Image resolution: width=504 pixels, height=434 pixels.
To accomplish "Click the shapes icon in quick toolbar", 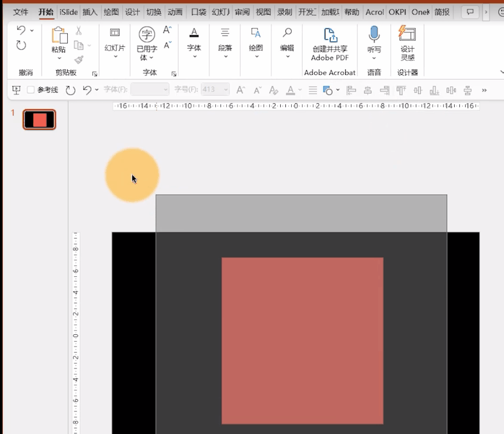I will click(328, 90).
